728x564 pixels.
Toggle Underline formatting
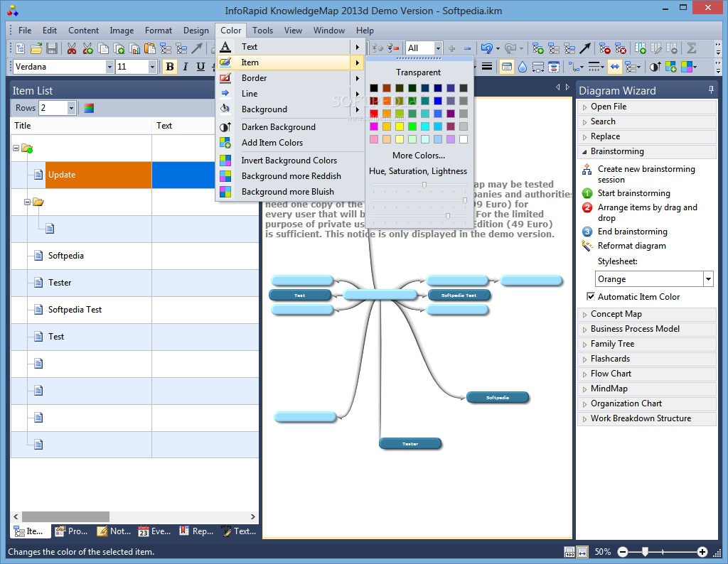point(200,67)
